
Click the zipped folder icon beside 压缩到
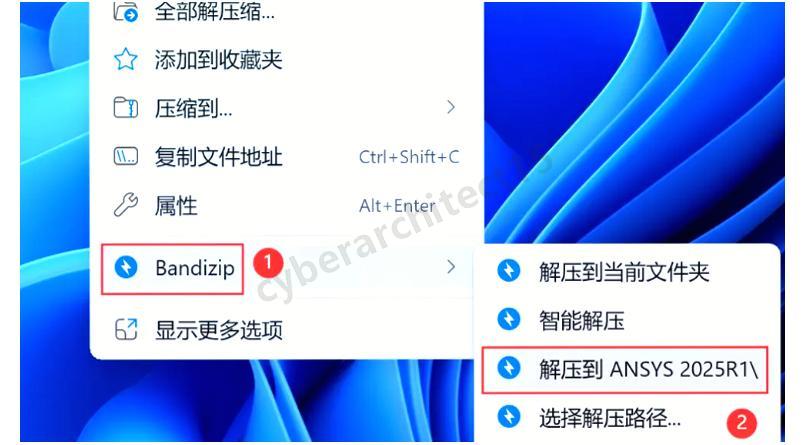(126, 108)
